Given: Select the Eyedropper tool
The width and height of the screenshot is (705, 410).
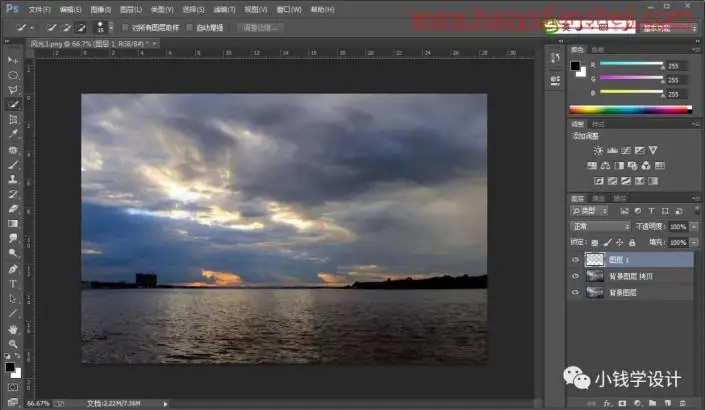Looking at the screenshot, I should pyautogui.click(x=13, y=134).
